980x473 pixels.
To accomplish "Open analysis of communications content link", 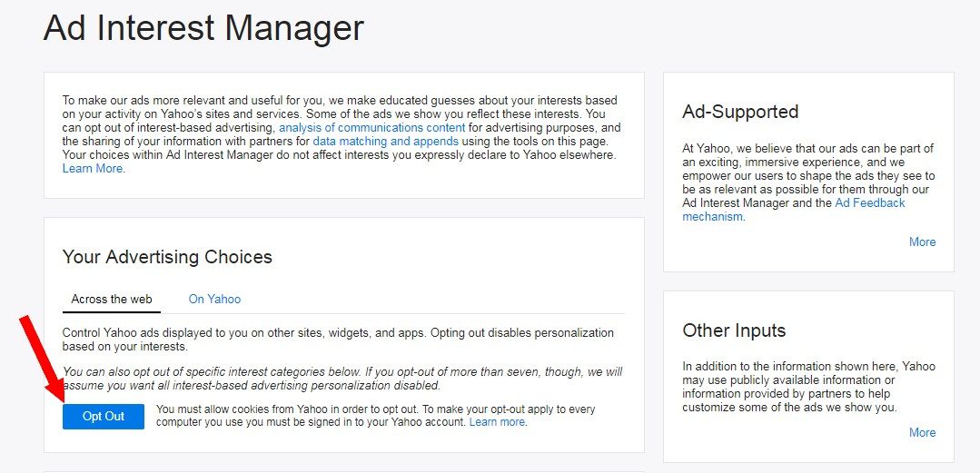I will tap(371, 127).
